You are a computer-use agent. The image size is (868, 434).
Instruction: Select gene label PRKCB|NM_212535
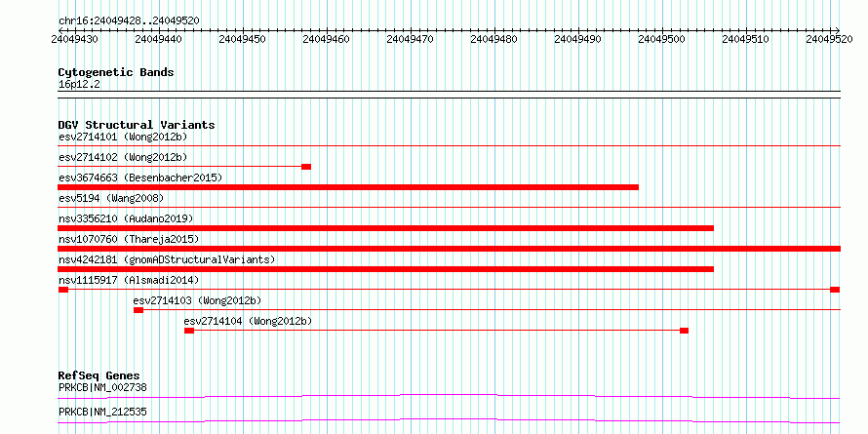[x=102, y=412]
